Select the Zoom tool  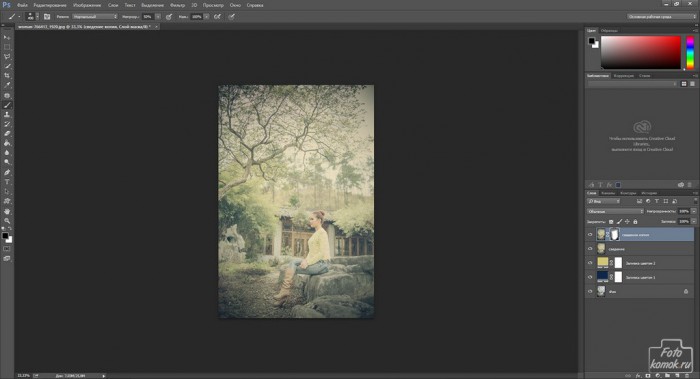coord(7,221)
